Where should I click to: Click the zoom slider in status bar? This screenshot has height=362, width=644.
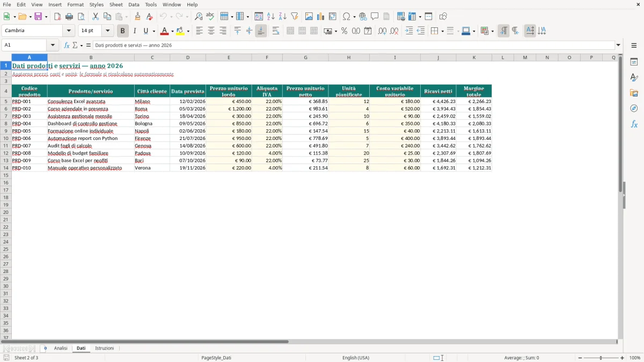pos(601,358)
